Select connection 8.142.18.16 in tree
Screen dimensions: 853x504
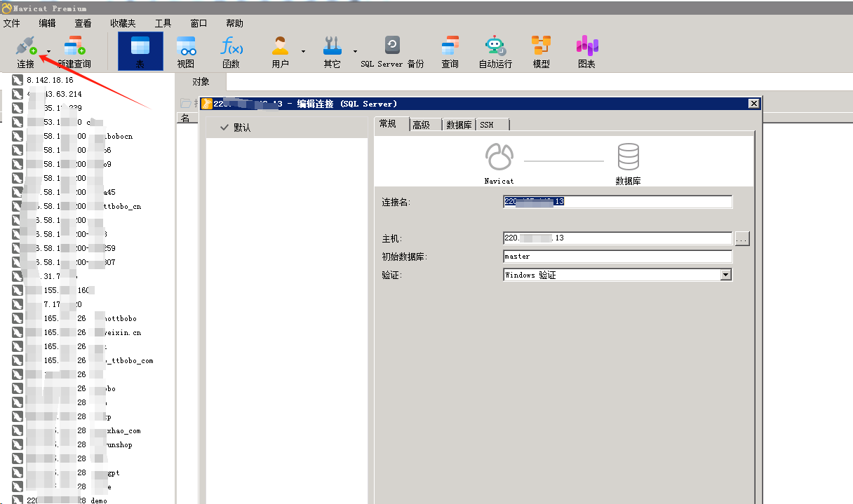[x=50, y=80]
